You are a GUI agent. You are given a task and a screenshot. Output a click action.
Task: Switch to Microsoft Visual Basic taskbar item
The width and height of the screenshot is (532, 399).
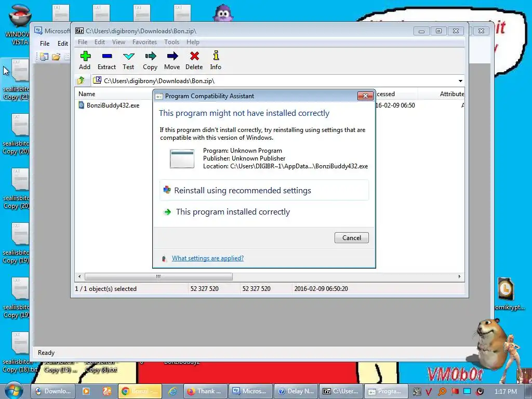[249, 391]
